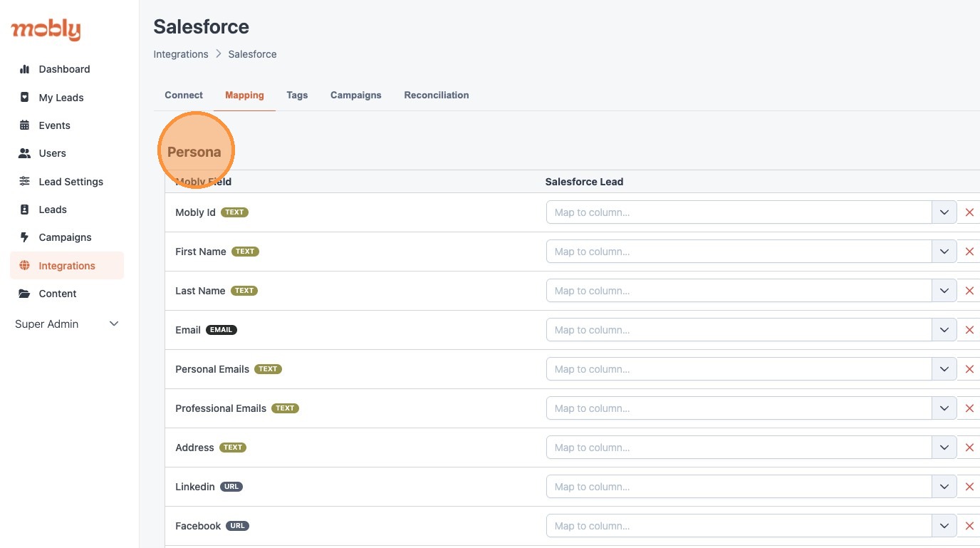Expand the Super Admin menu

tap(113, 324)
